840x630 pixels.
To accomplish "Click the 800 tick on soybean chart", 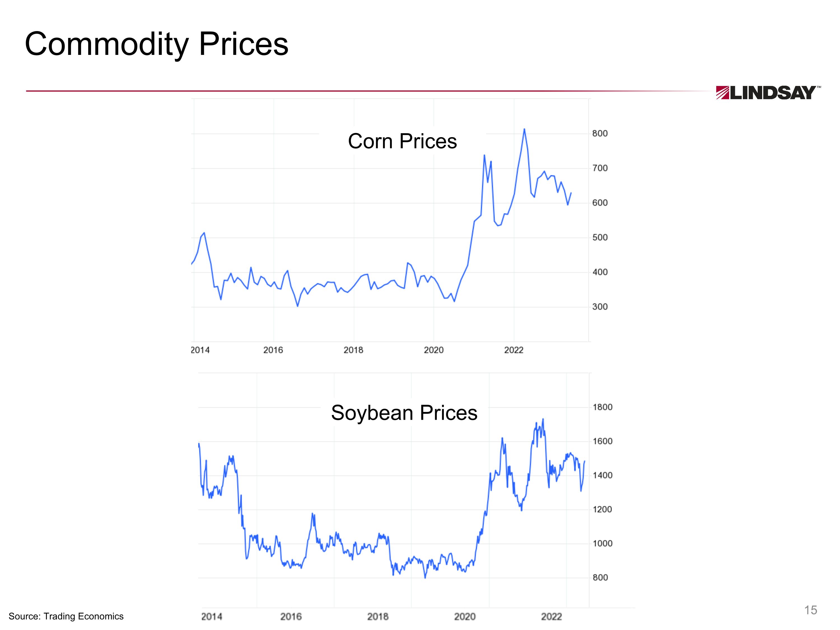I will pyautogui.click(x=600, y=578).
